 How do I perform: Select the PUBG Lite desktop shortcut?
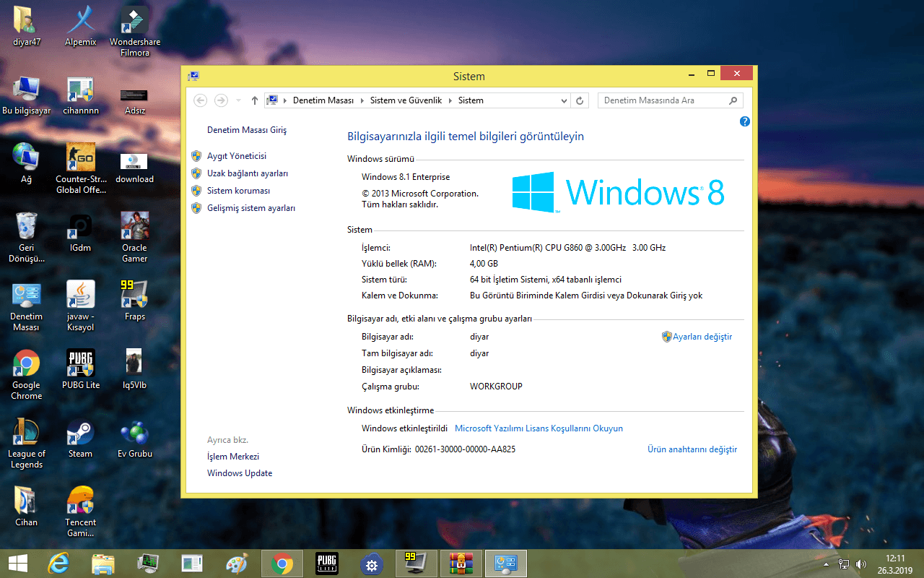[80, 370]
